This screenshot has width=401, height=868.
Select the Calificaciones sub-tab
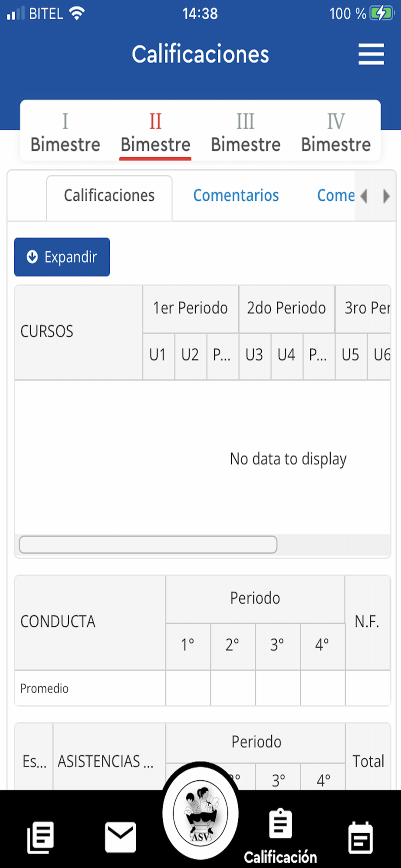click(109, 196)
